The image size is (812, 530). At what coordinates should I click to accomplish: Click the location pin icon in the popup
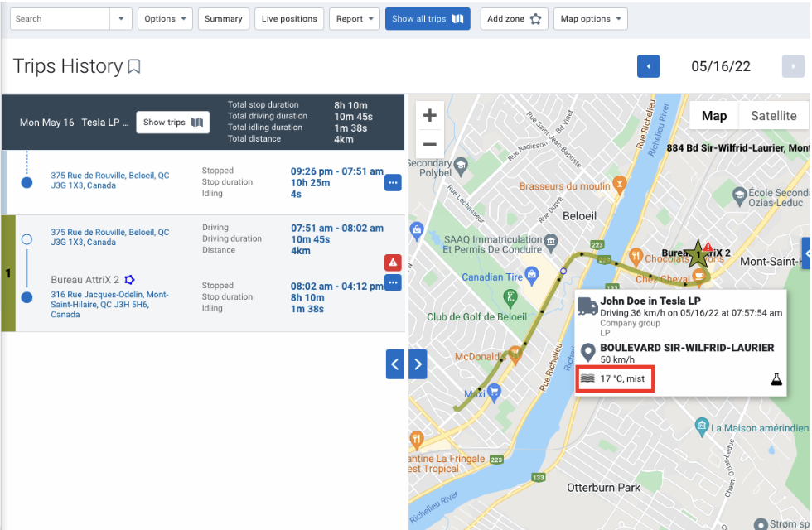(587, 353)
